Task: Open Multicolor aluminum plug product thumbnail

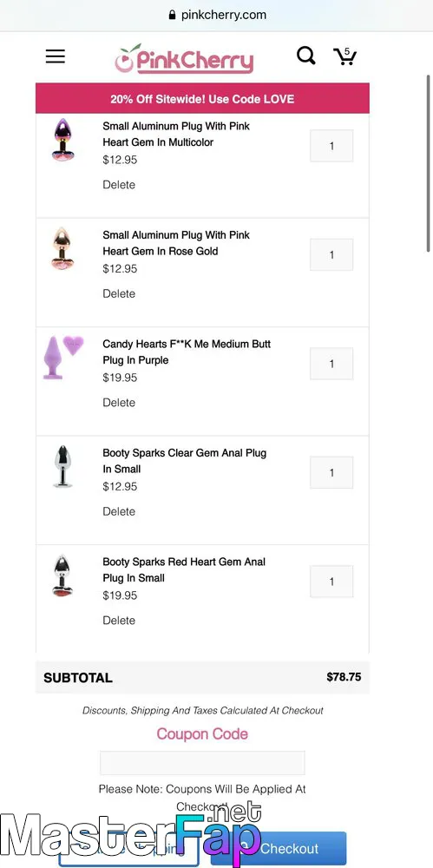Action: click(x=62, y=139)
